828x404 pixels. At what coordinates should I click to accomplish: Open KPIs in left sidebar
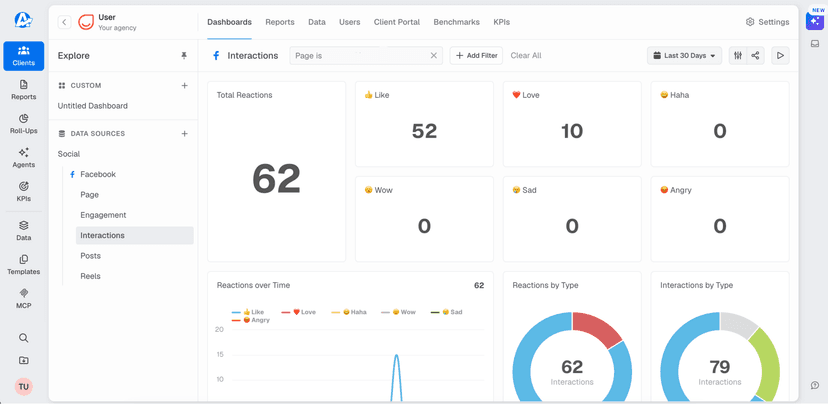click(24, 192)
